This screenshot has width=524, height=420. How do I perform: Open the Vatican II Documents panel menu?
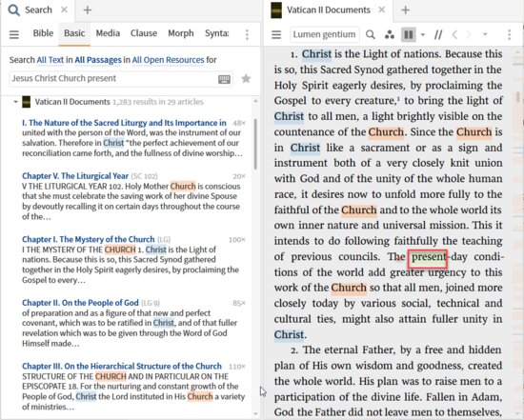pyautogui.click(x=276, y=34)
